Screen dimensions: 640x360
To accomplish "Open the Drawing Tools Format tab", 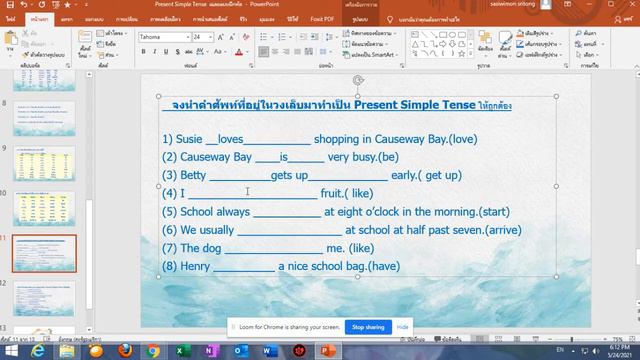I will (x=360, y=19).
